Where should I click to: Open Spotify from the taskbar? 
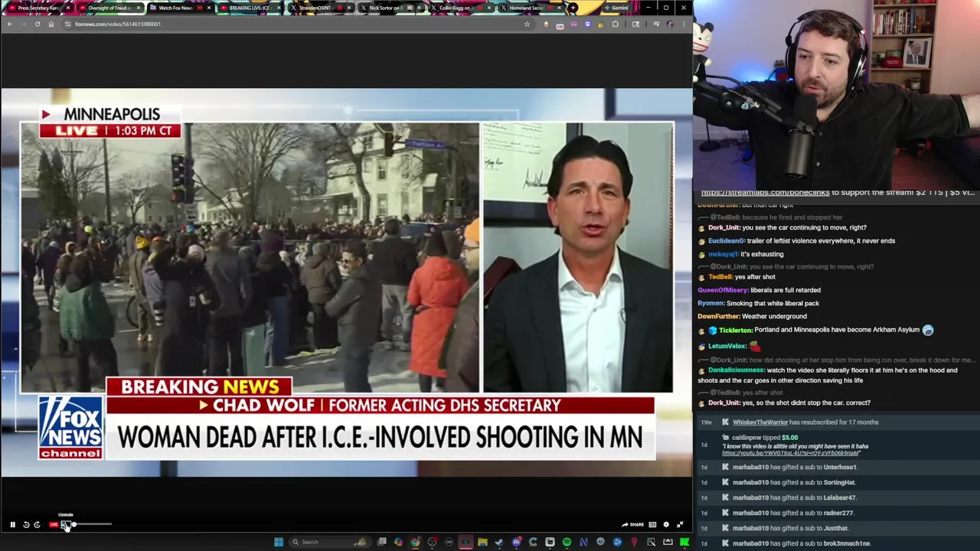click(x=567, y=542)
